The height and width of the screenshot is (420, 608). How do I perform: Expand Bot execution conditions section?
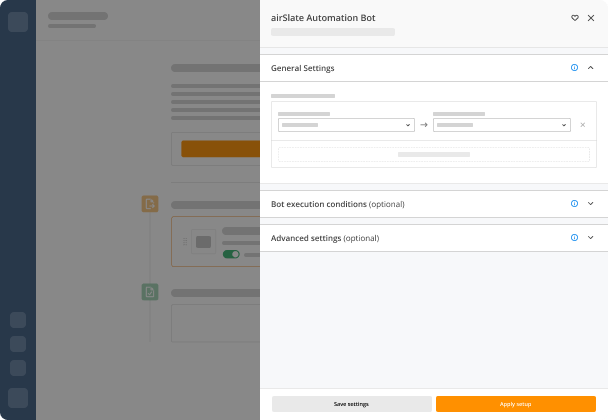tap(590, 204)
